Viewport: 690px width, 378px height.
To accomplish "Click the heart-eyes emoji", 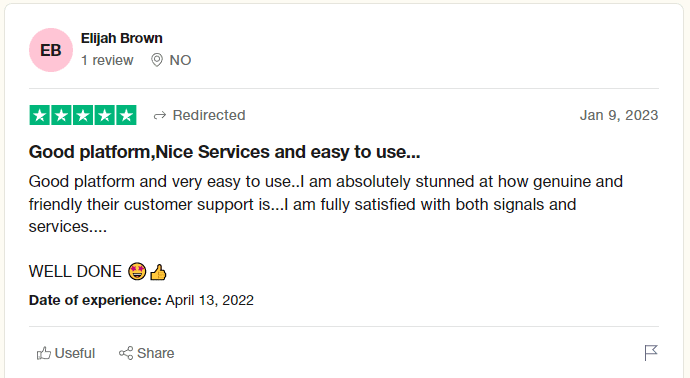I will tap(137, 272).
